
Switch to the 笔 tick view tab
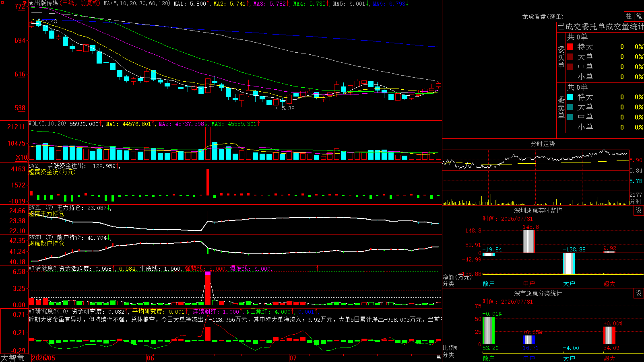[639, 16]
